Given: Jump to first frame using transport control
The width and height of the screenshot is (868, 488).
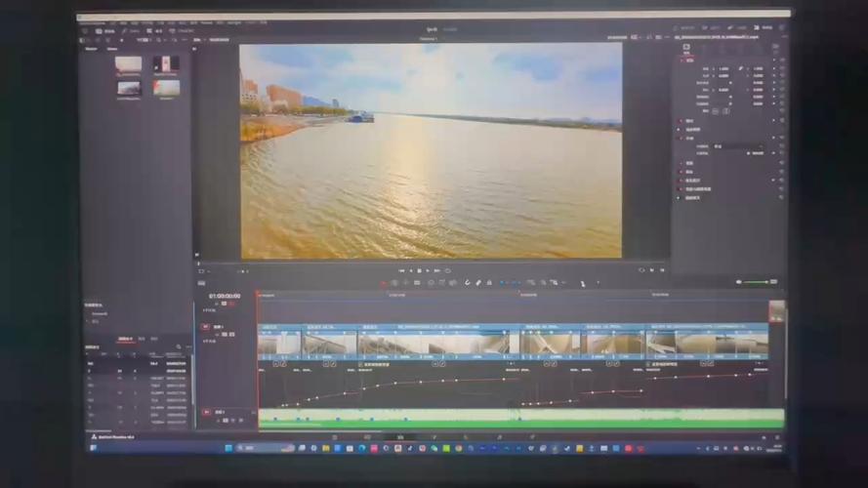Looking at the screenshot, I should [401, 270].
